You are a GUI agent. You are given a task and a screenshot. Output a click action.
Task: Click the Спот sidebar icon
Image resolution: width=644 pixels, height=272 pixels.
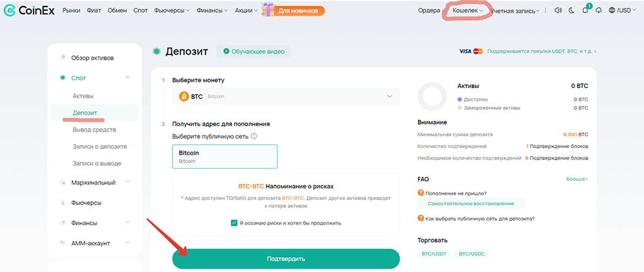tap(62, 78)
